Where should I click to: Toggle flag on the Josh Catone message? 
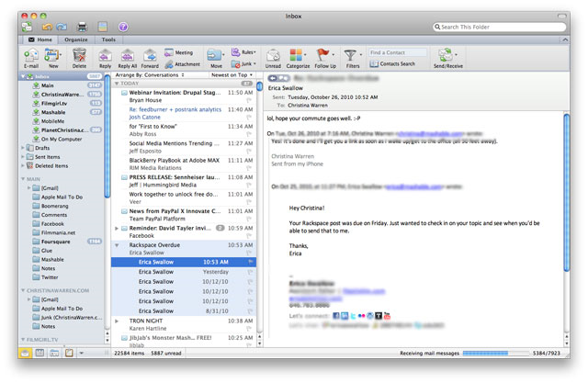249,118
